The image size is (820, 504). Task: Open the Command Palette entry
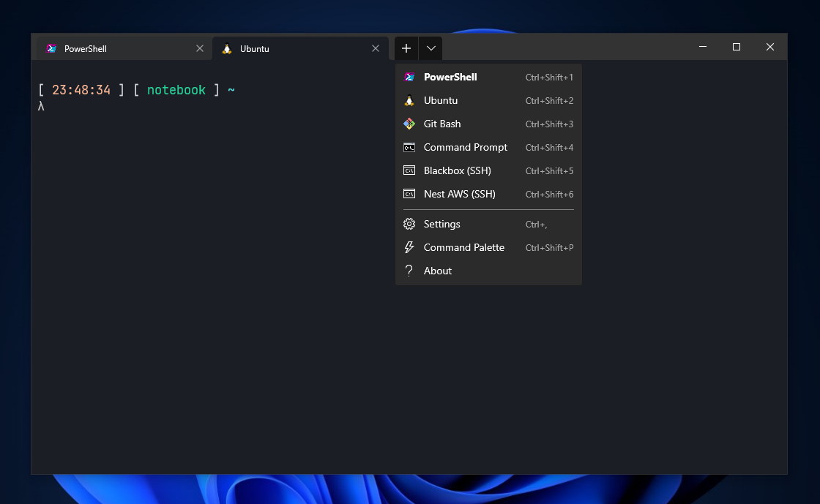[x=488, y=247]
